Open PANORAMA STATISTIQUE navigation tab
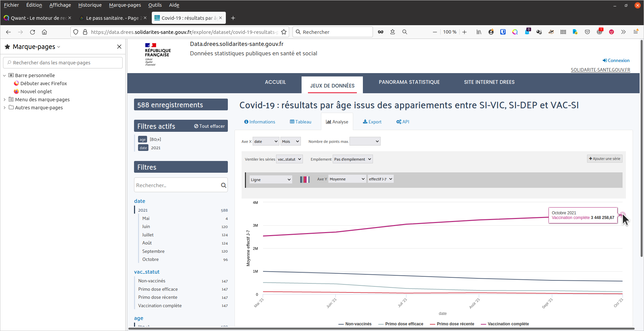This screenshot has width=644, height=331. 409,82
